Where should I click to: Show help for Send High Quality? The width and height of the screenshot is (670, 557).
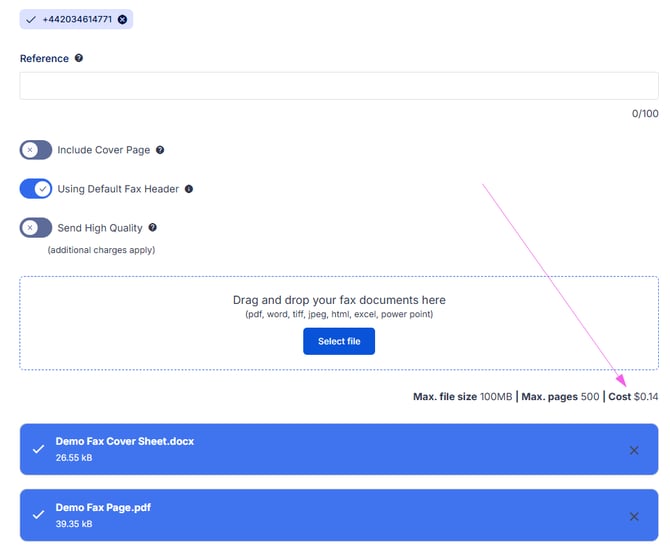point(153,228)
